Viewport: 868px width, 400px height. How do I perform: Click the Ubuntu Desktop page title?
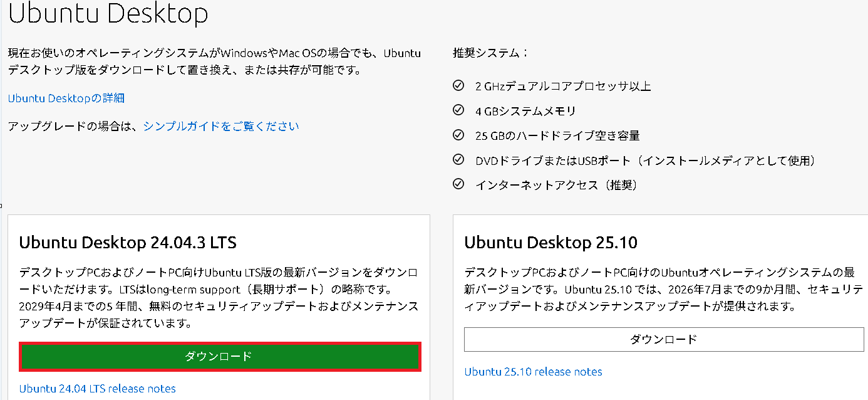[x=108, y=14]
